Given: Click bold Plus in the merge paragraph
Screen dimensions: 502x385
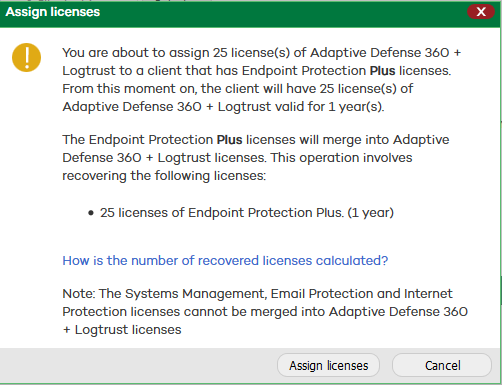Looking at the screenshot, I should (x=229, y=140).
